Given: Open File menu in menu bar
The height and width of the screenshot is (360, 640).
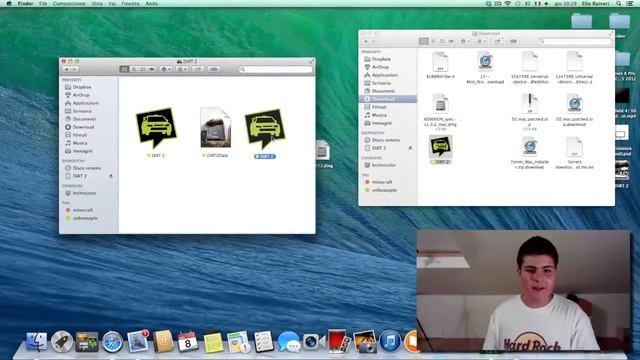Looking at the screenshot, I should tap(43, 3).
